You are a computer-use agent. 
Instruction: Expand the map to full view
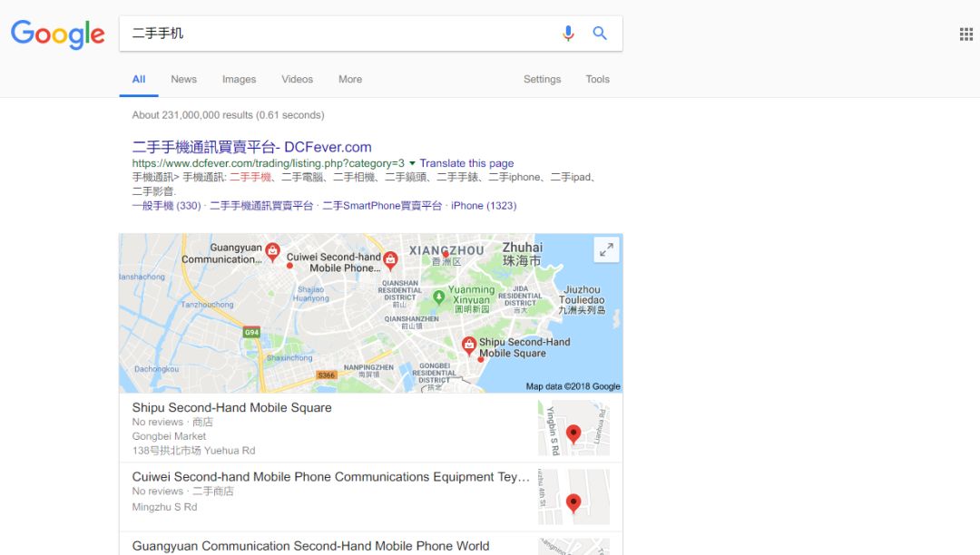point(606,250)
